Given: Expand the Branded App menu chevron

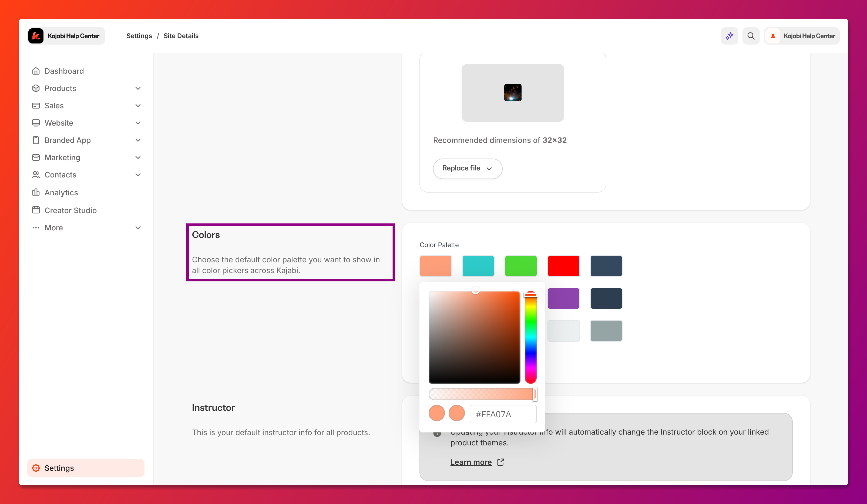Looking at the screenshot, I should tap(138, 140).
